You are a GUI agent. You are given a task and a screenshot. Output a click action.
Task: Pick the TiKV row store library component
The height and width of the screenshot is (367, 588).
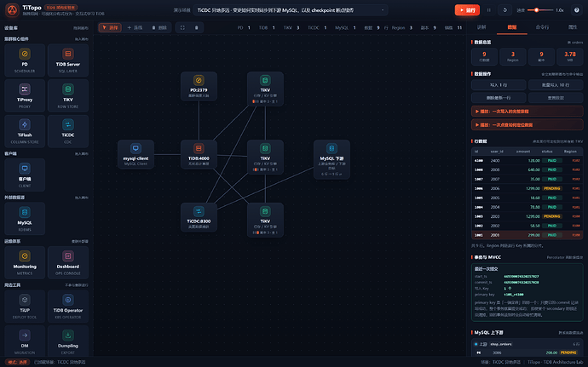68,95
